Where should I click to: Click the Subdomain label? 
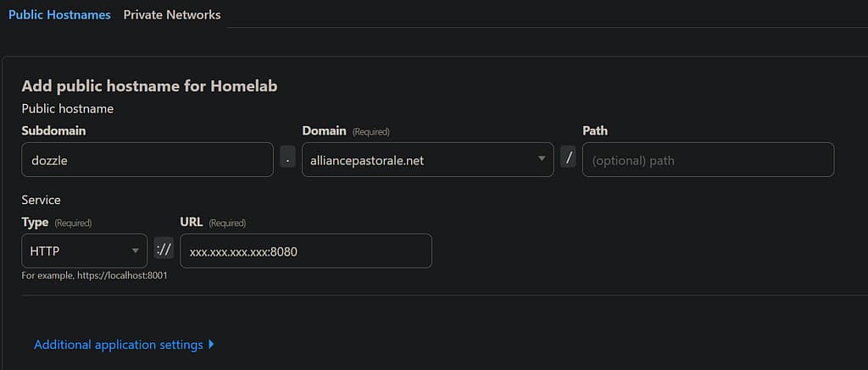pyautogui.click(x=53, y=130)
